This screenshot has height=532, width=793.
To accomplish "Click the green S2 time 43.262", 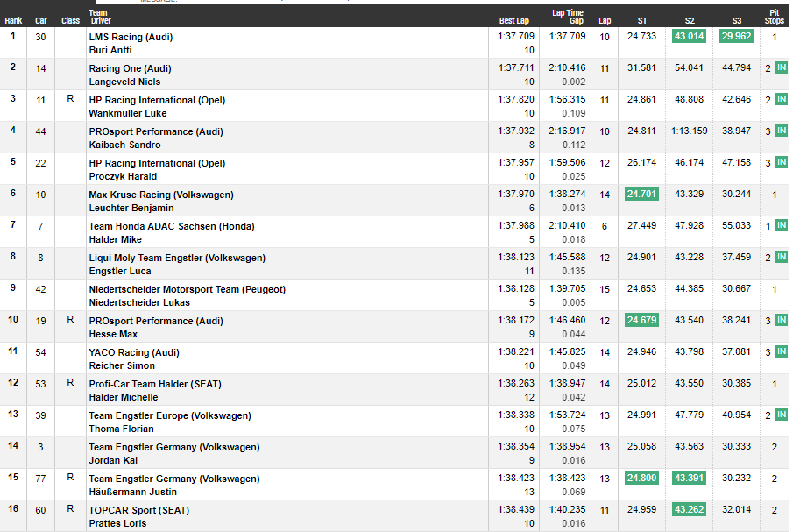I will click(689, 510).
